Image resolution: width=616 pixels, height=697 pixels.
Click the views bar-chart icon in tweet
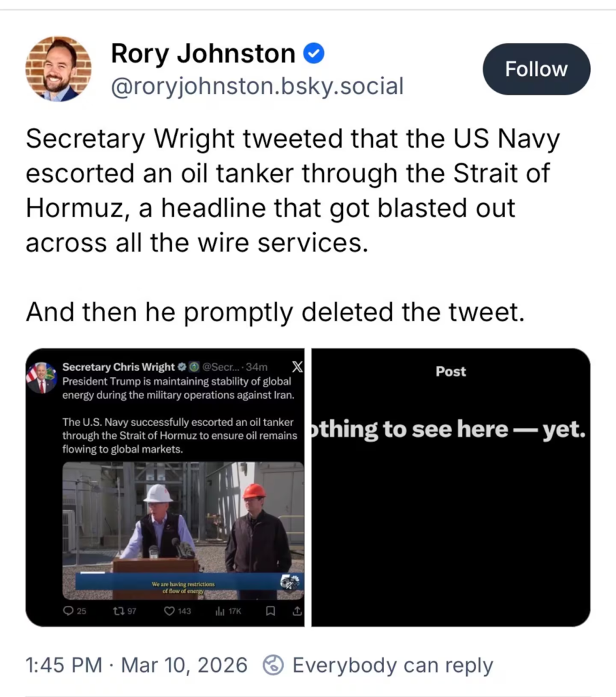[220, 611]
